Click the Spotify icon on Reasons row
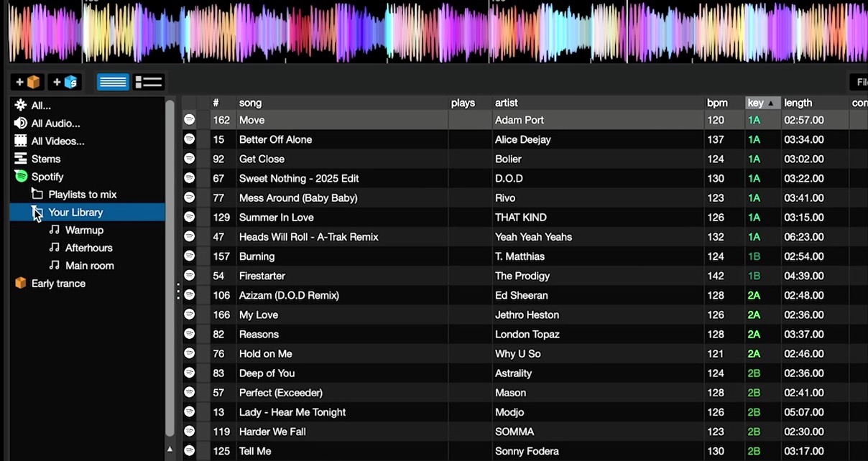The image size is (868, 461). coord(189,334)
